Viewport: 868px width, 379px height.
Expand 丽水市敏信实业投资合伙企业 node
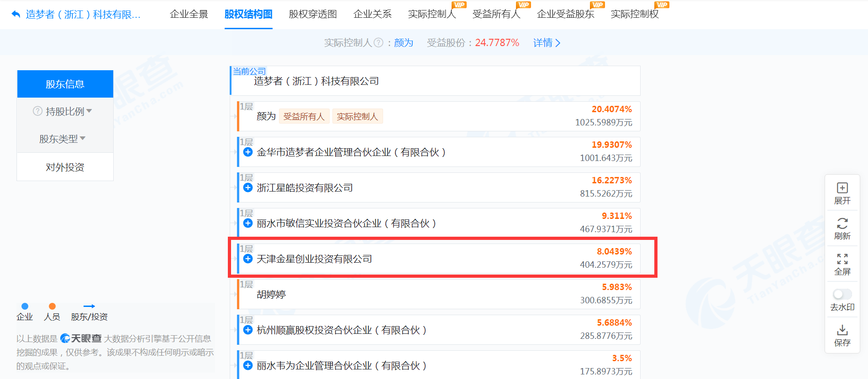(248, 223)
